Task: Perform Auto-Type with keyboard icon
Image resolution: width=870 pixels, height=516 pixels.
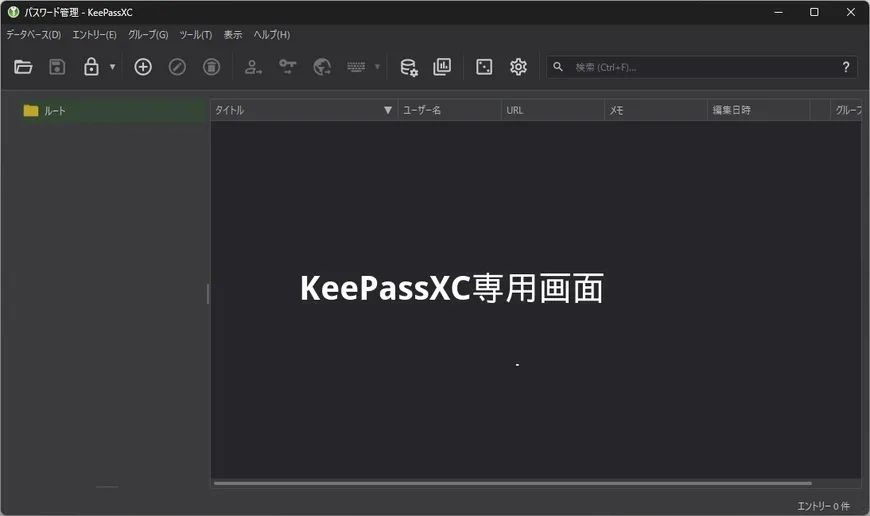Action: pyautogui.click(x=356, y=67)
